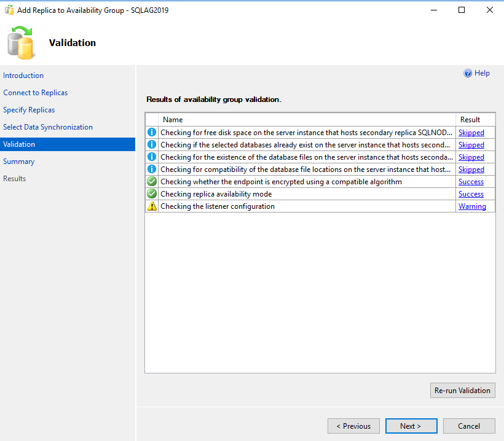Cancel the Add Replica wizard

[469, 426]
